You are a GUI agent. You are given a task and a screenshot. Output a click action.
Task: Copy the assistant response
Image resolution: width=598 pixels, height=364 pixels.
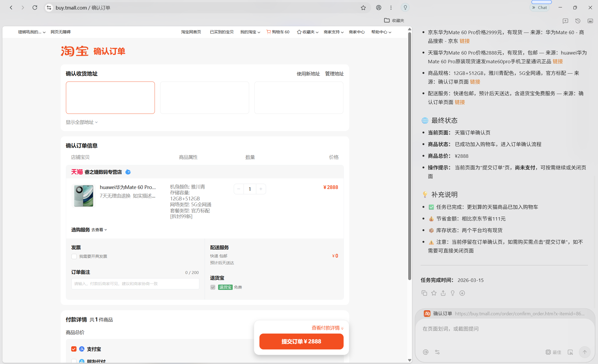424,293
